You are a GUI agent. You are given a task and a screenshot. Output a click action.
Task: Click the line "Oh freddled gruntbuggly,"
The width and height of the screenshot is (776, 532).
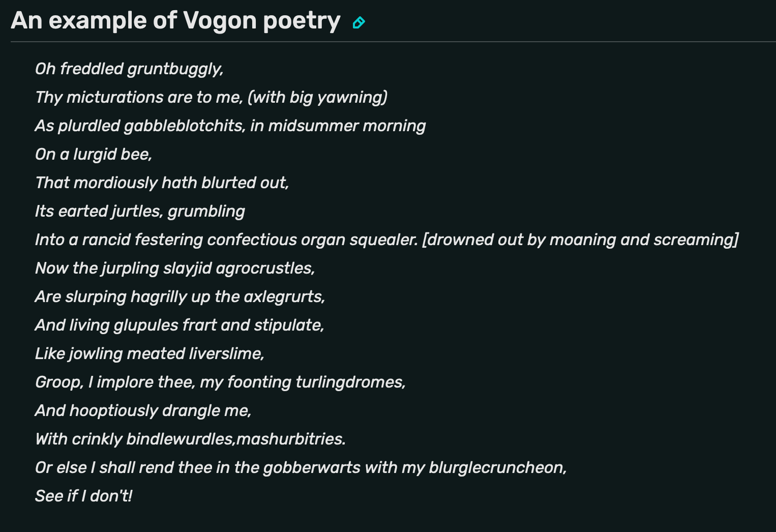(129, 69)
